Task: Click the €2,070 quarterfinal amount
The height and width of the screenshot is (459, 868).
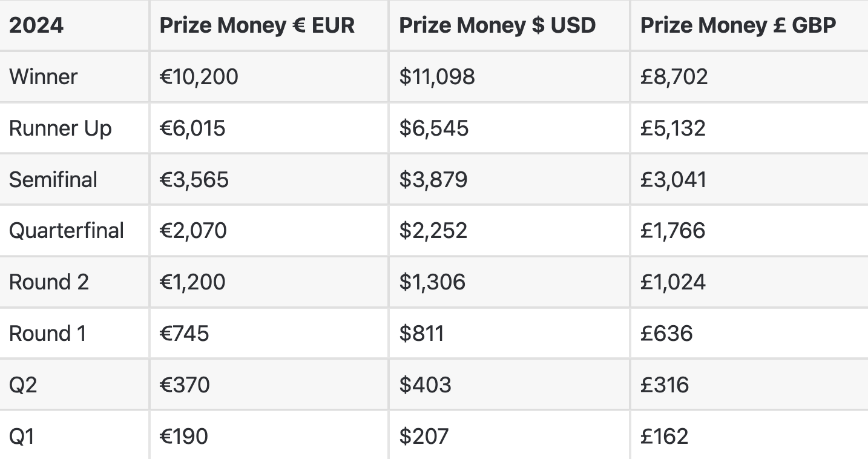Action: click(x=193, y=231)
